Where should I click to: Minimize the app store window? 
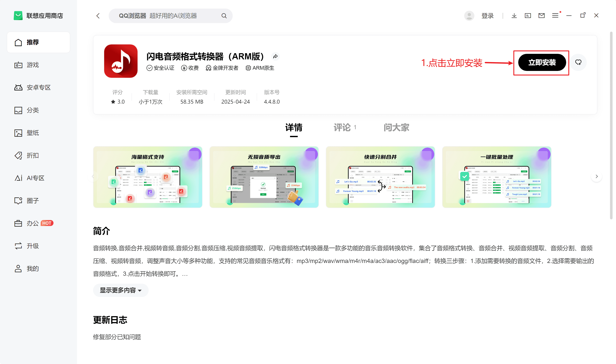[569, 16]
